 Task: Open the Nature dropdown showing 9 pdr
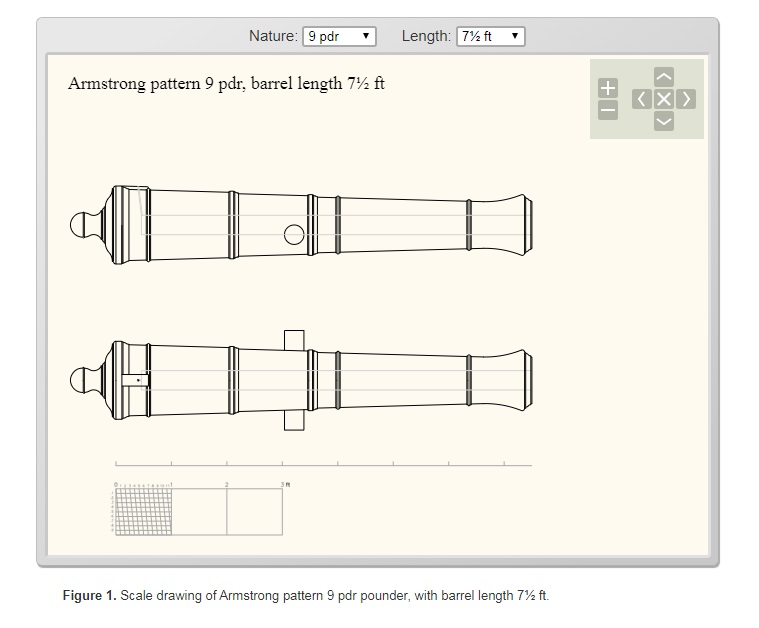[x=339, y=36]
